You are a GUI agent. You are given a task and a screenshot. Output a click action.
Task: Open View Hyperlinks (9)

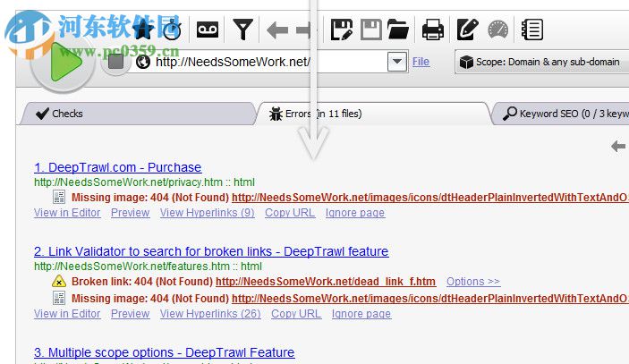tap(208, 213)
